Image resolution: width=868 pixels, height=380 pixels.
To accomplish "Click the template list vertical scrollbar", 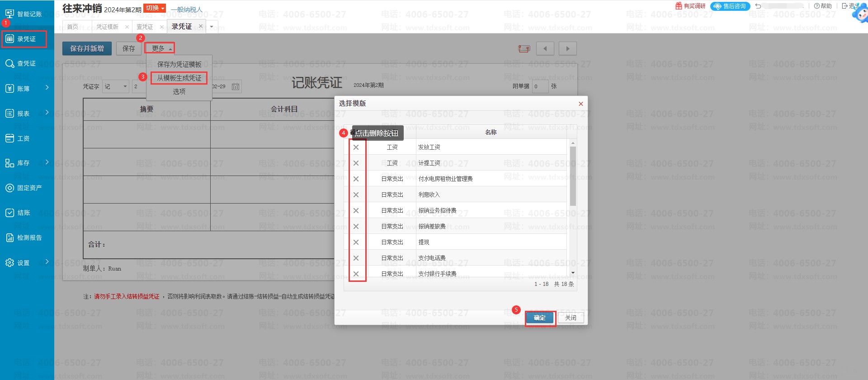I will point(573,176).
